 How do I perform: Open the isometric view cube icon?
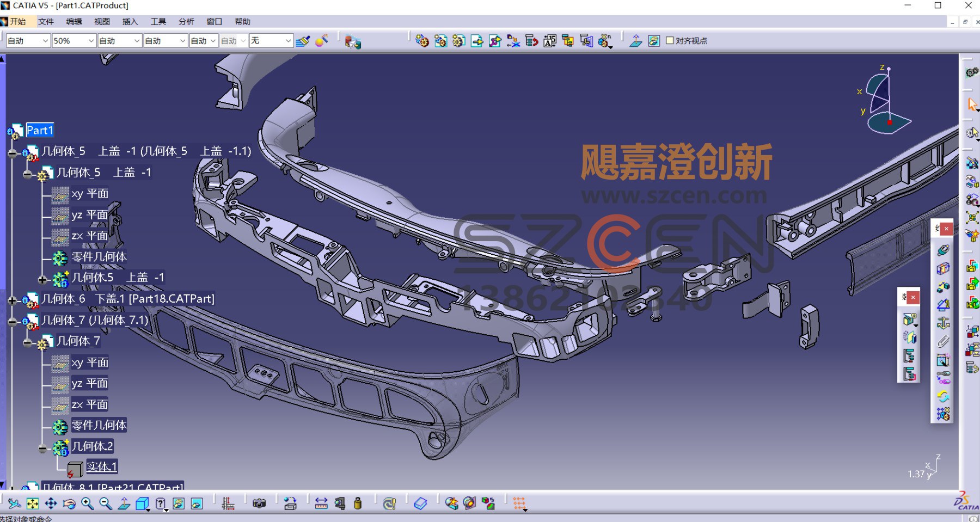(x=143, y=503)
